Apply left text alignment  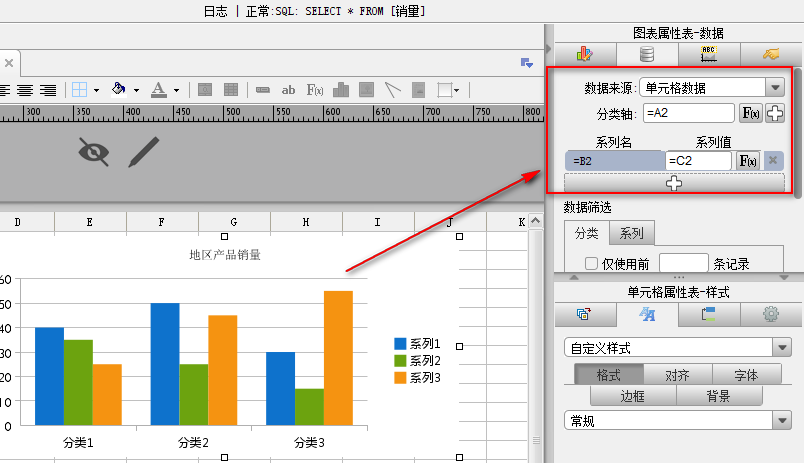(x=4, y=90)
